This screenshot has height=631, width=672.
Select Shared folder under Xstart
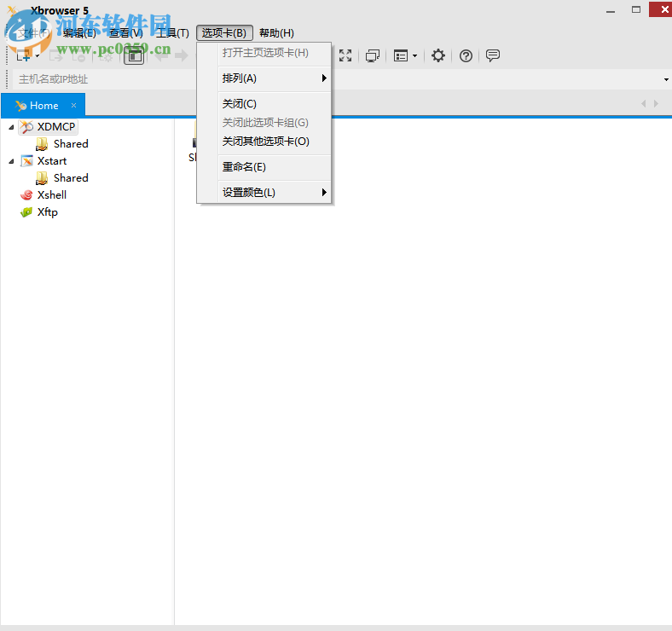pos(71,178)
